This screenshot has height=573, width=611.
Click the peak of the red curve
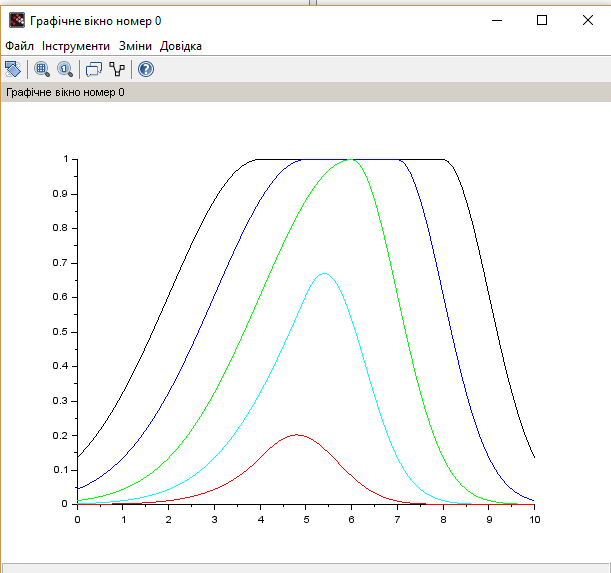(x=296, y=435)
